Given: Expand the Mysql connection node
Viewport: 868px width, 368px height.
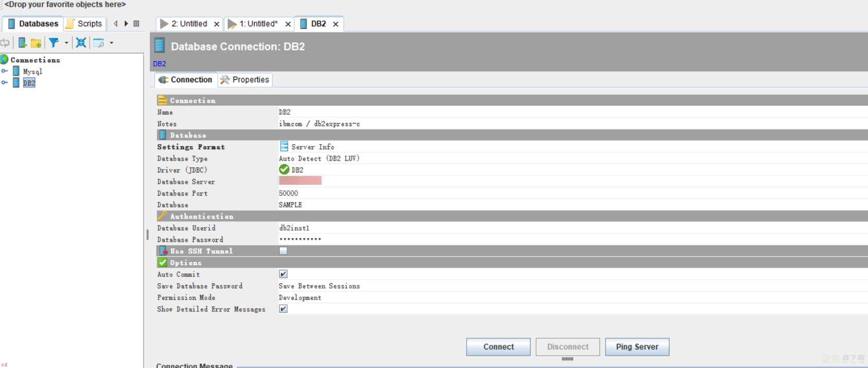Looking at the screenshot, I should click(x=4, y=71).
